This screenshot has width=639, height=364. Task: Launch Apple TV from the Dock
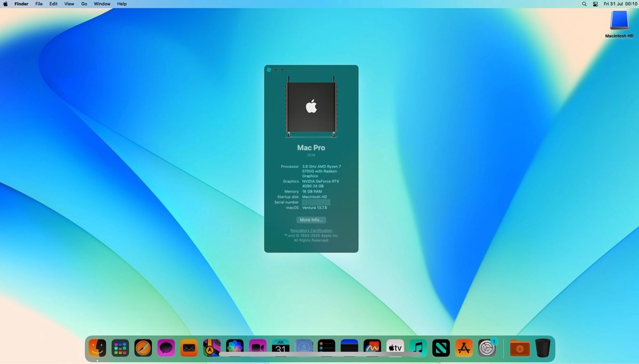tap(395, 348)
